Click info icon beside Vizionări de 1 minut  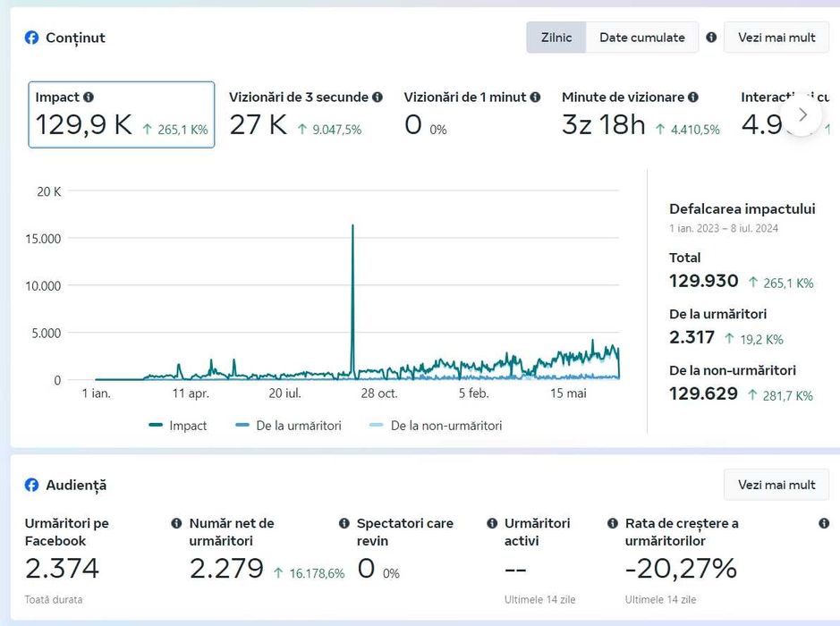pyautogui.click(x=535, y=97)
